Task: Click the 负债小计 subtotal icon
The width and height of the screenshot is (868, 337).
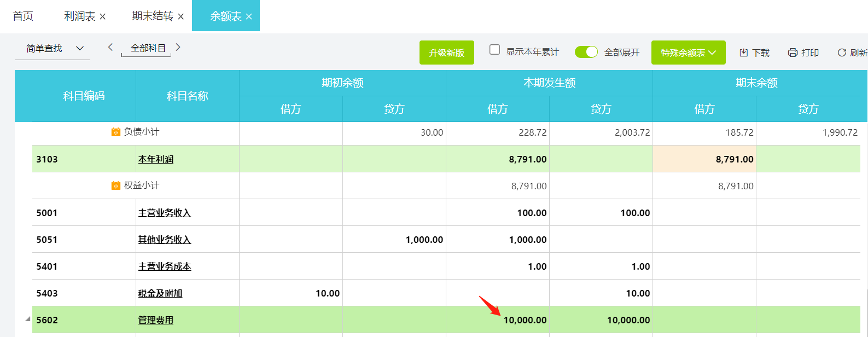Action: [115, 132]
